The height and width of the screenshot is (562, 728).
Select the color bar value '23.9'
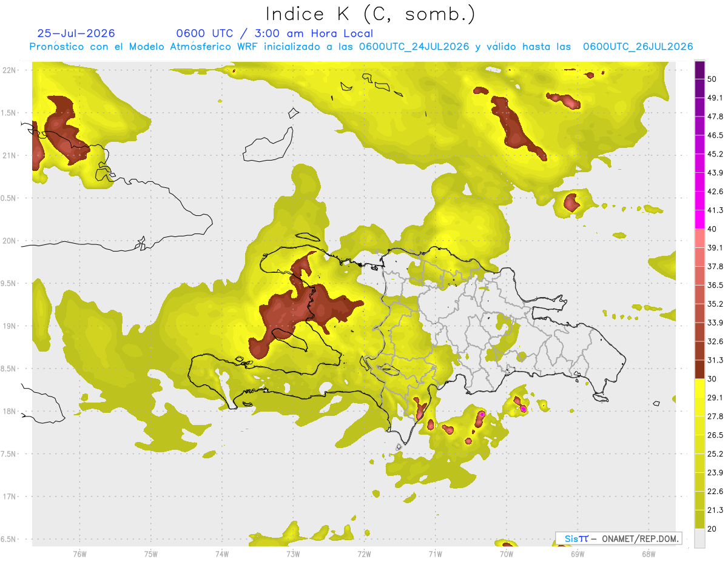715,473
